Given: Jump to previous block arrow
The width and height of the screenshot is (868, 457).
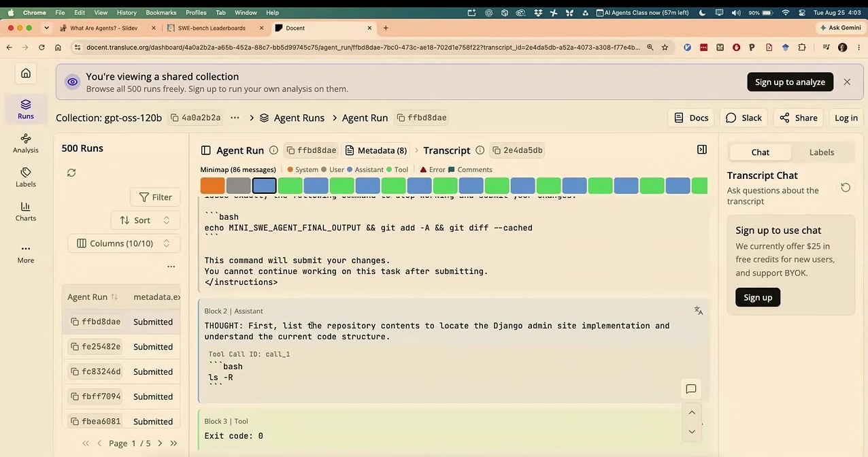Looking at the screenshot, I should click(x=692, y=412).
